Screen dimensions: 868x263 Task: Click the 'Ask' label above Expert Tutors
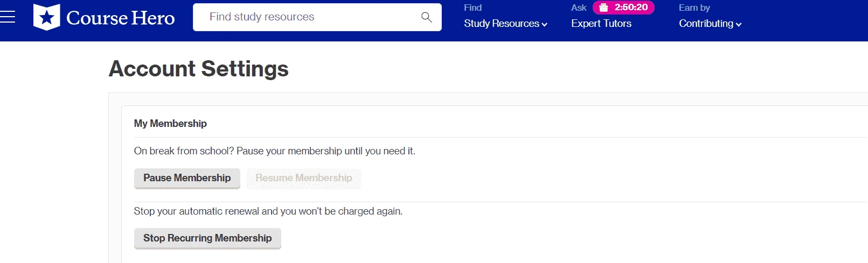click(x=579, y=8)
